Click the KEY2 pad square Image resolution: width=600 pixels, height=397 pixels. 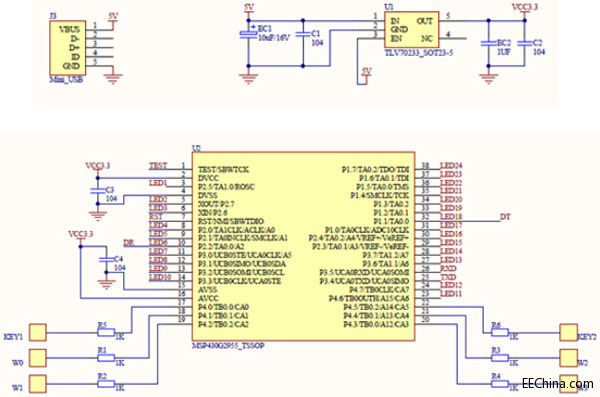pos(568,332)
